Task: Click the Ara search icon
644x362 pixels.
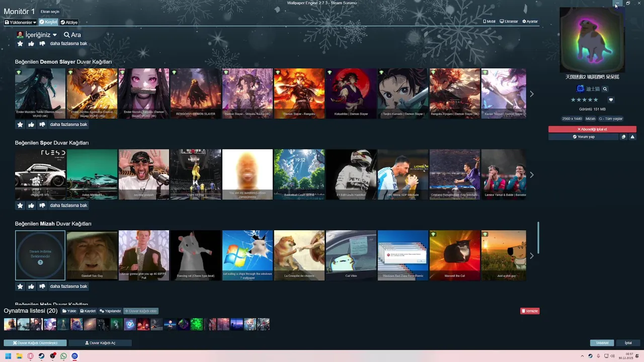Action: coord(72,35)
